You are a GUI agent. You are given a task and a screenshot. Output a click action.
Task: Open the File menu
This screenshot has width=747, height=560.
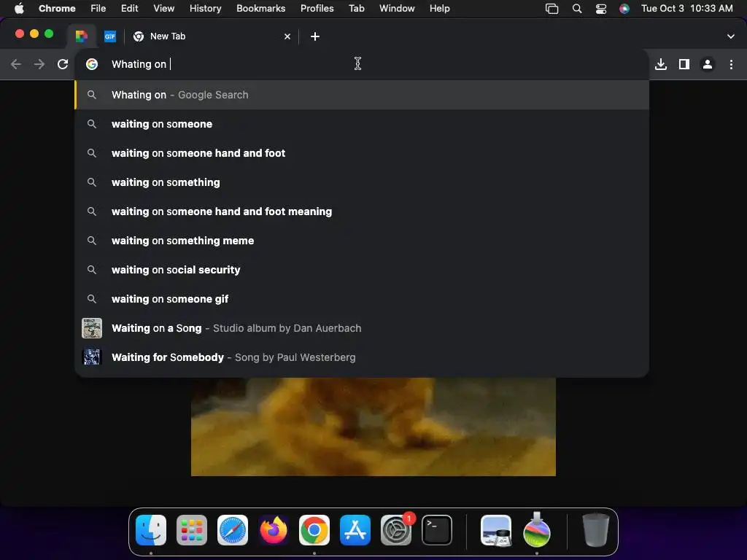pos(98,8)
